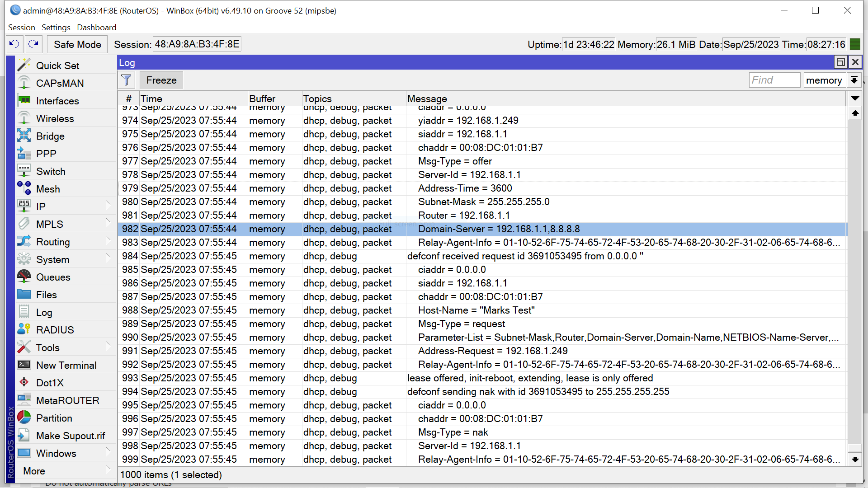The image size is (868, 488).
Task: Expand the More submenu arrow
Action: click(x=108, y=469)
